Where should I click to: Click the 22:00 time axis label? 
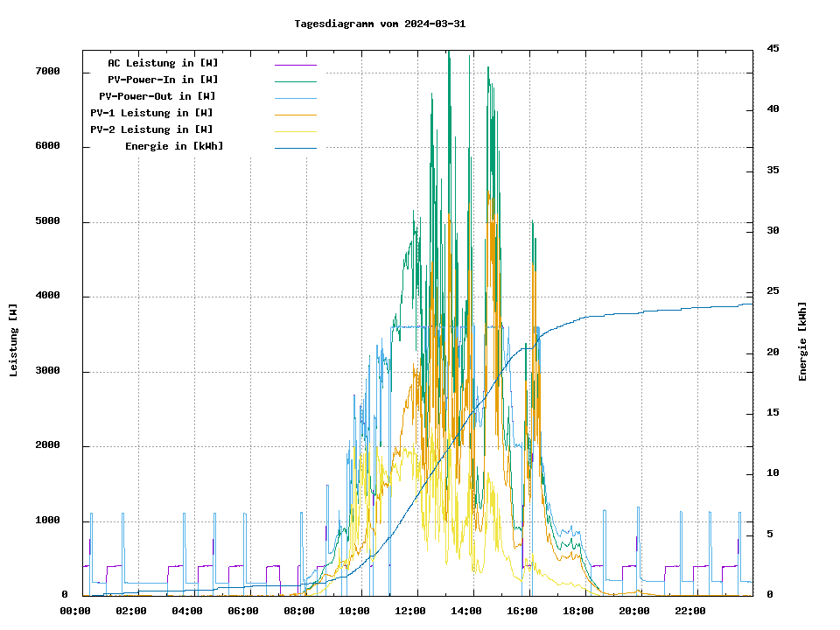point(689,611)
